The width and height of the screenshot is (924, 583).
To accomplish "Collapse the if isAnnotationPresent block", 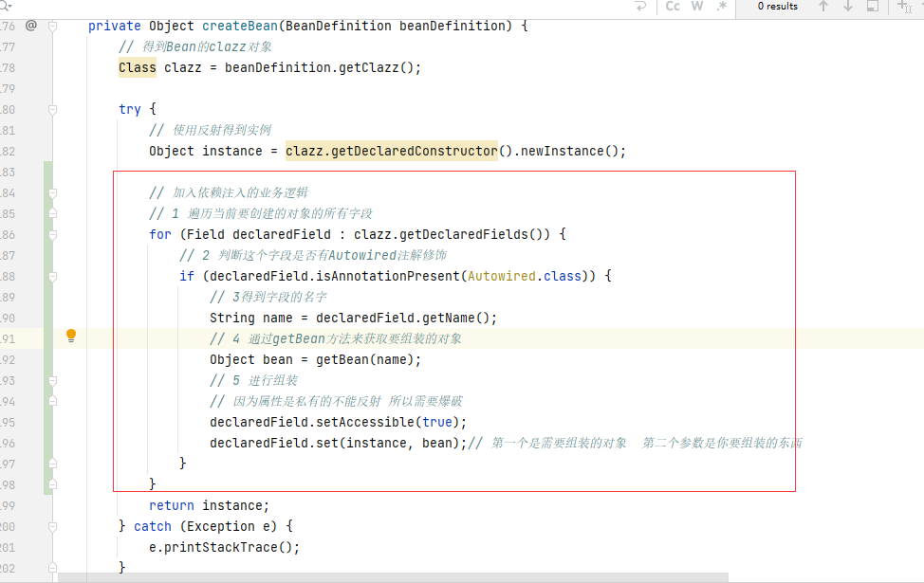I will (x=53, y=276).
